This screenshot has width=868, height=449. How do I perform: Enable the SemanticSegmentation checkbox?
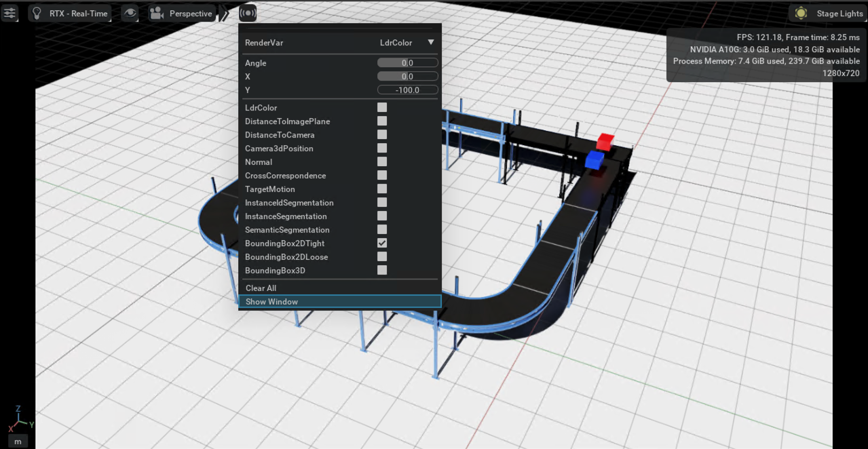[x=382, y=229]
